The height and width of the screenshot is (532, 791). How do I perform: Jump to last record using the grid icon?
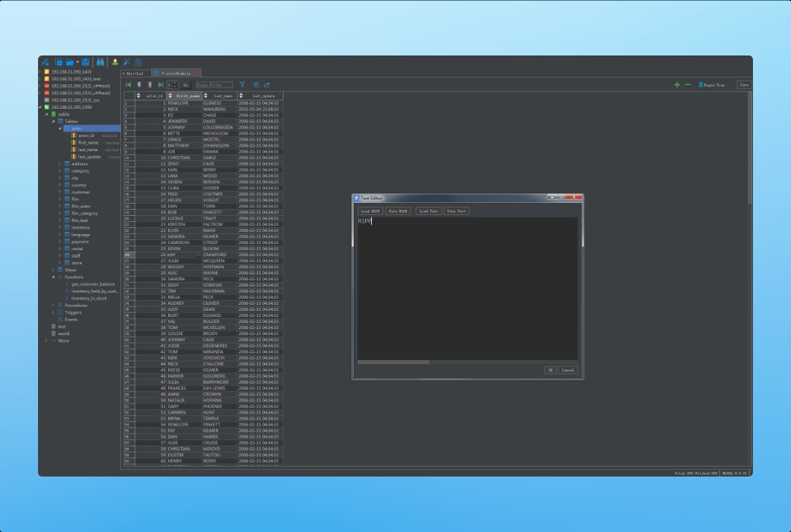coord(160,84)
